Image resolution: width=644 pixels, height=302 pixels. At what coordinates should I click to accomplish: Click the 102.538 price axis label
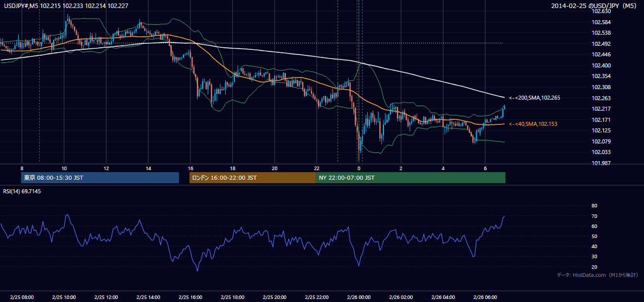click(601, 33)
